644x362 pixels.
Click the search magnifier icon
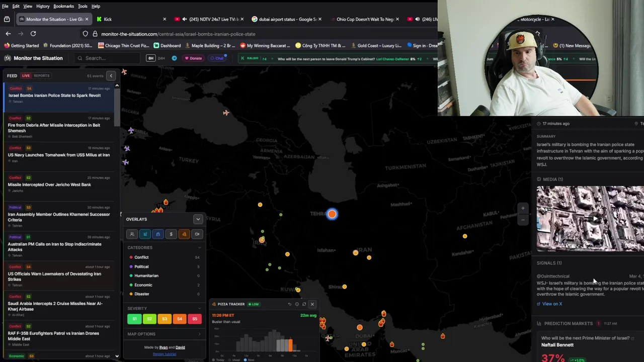(x=79, y=58)
